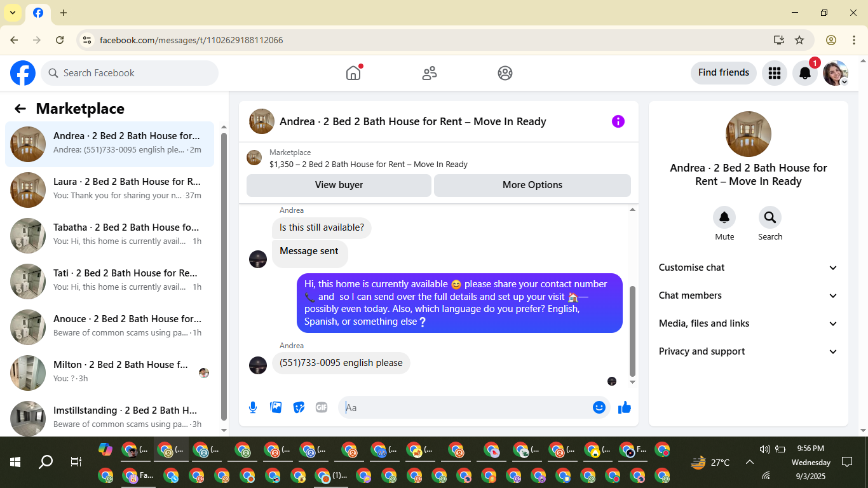Open Windows Start menu
868x488 pixels.
(x=15, y=462)
